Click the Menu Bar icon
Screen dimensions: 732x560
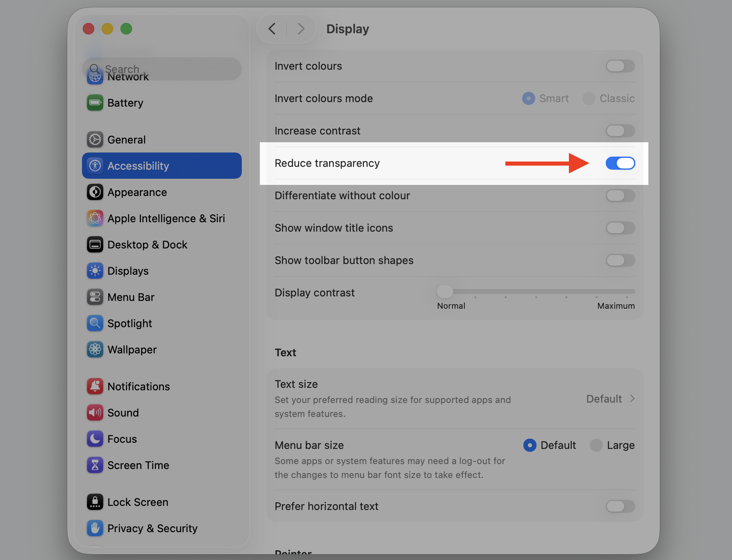pos(95,297)
